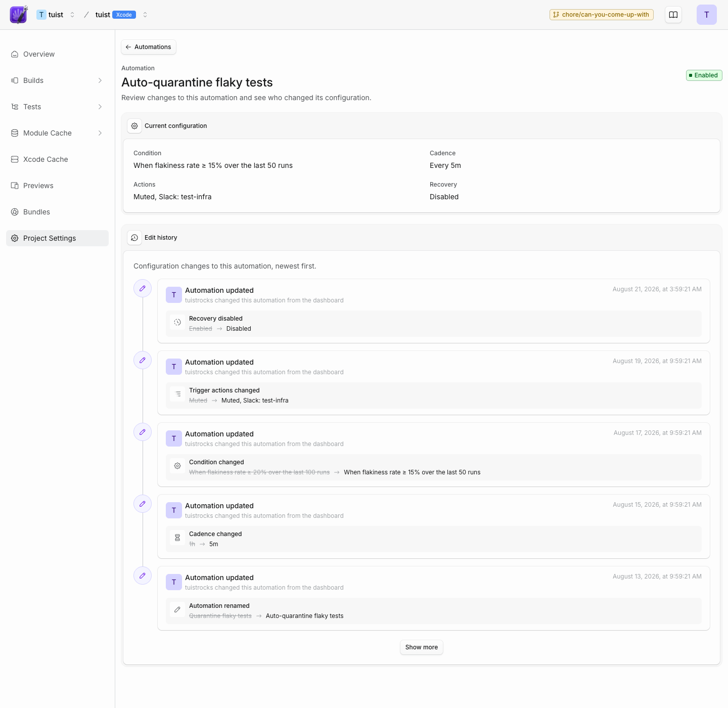Click the Bundles sidebar icon
This screenshot has width=728, height=708.
(15, 212)
